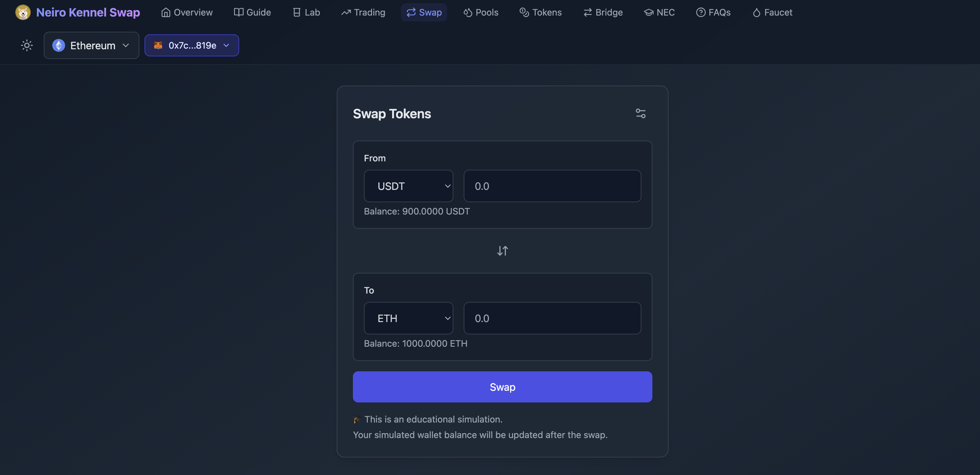The width and height of the screenshot is (980, 475).
Task: Navigate to Trading page
Action: tap(363, 13)
